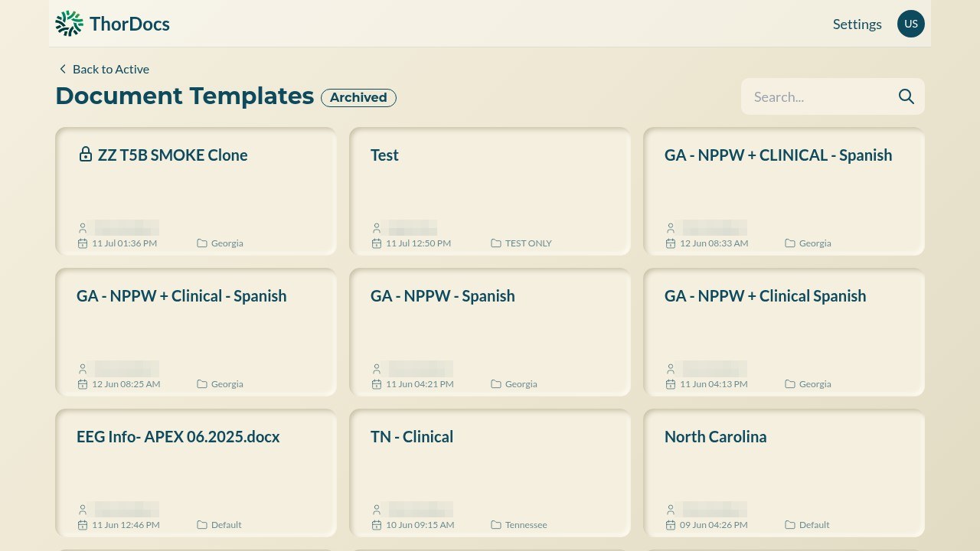This screenshot has height=551, width=980.
Task: Click the search magnifier icon
Action: coord(906,96)
